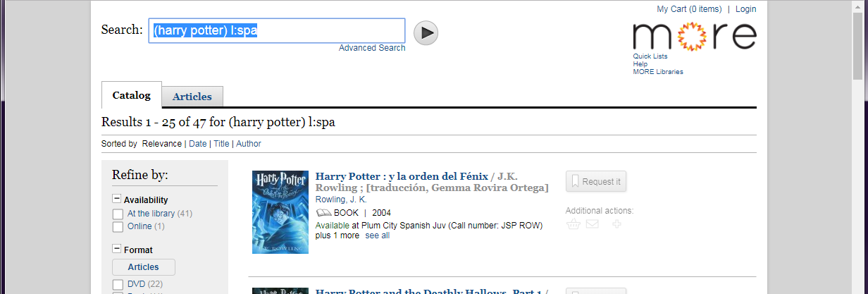The width and height of the screenshot is (868, 294).
Task: Filter by DVD format link
Action: tap(136, 284)
